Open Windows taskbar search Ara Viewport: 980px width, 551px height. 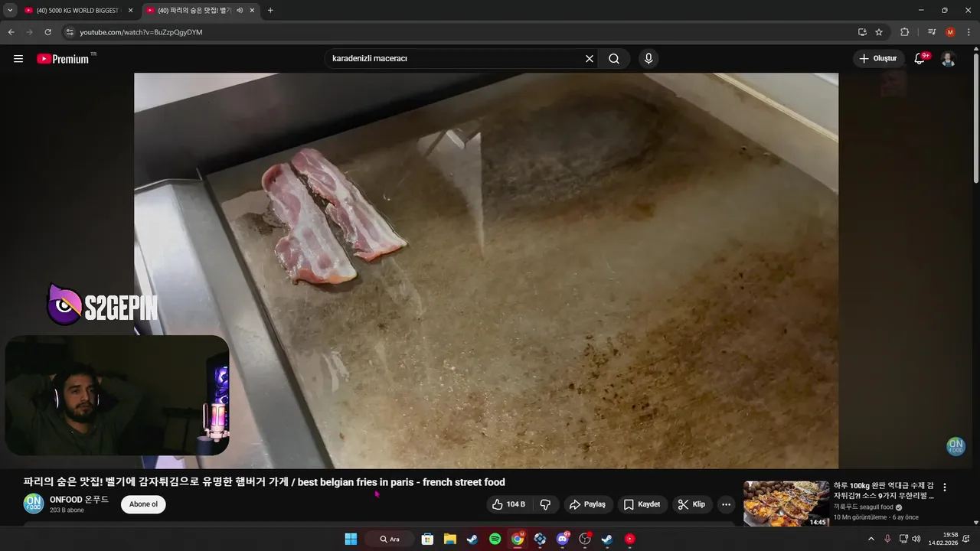[x=390, y=539]
